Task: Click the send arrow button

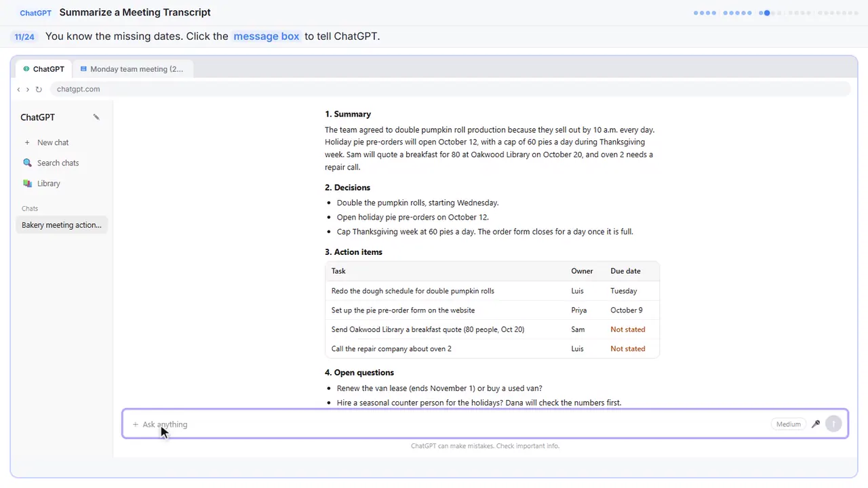Action: [x=833, y=424]
